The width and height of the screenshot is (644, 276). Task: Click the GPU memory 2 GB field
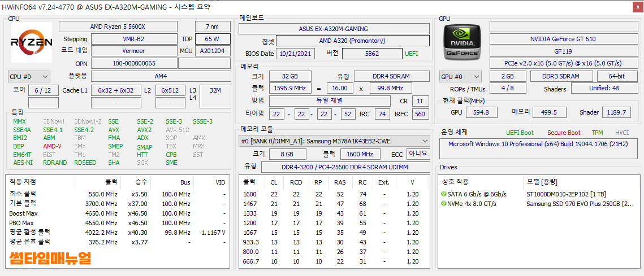pyautogui.click(x=508, y=76)
